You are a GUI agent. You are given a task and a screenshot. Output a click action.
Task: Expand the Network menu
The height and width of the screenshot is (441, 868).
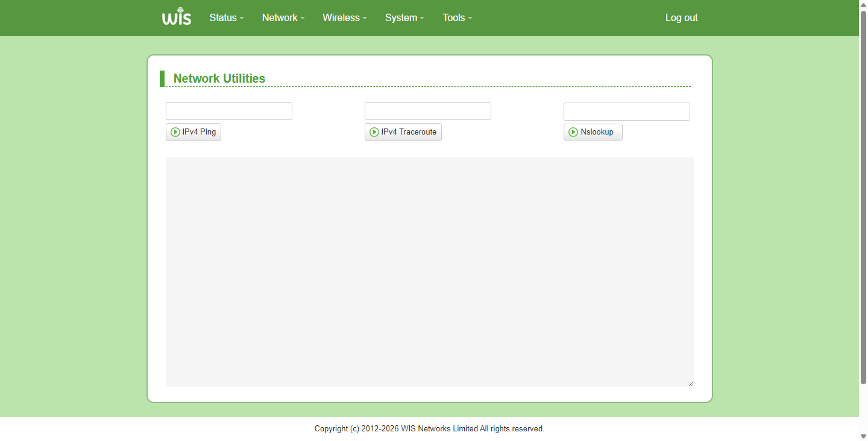click(x=283, y=18)
